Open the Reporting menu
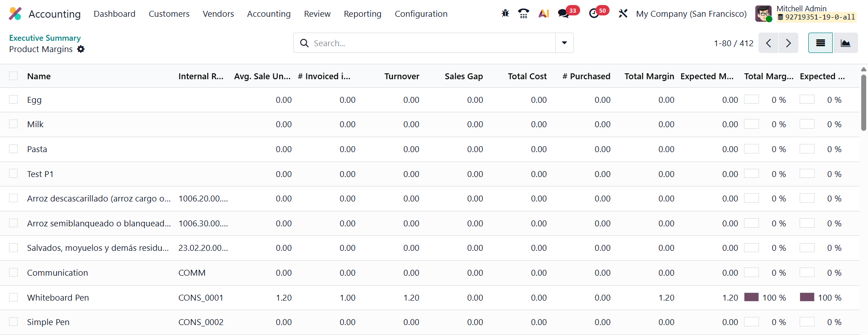 [362, 14]
